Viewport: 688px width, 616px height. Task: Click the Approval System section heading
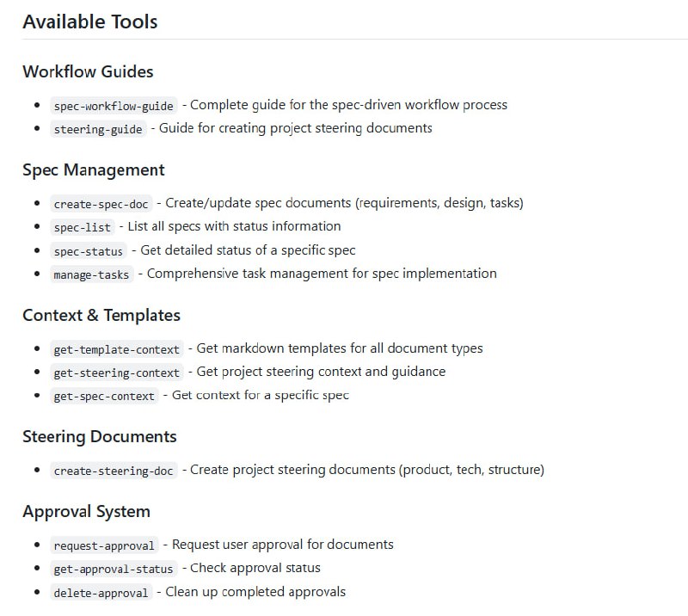point(87,511)
